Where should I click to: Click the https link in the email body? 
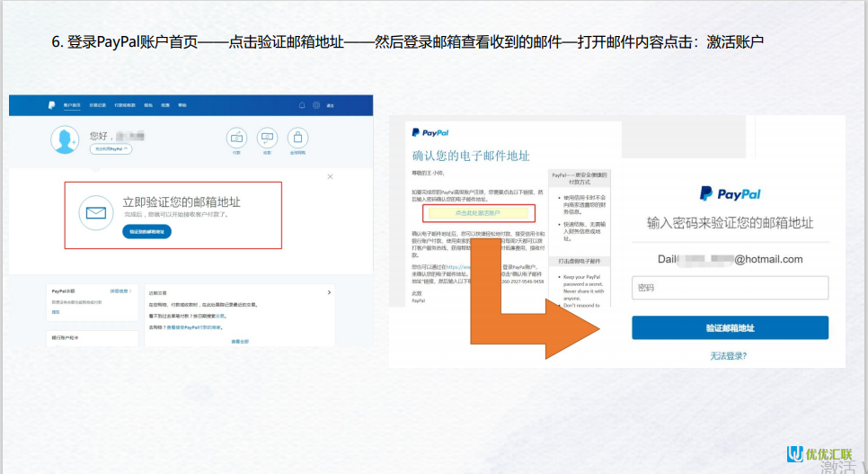pyautogui.click(x=457, y=267)
